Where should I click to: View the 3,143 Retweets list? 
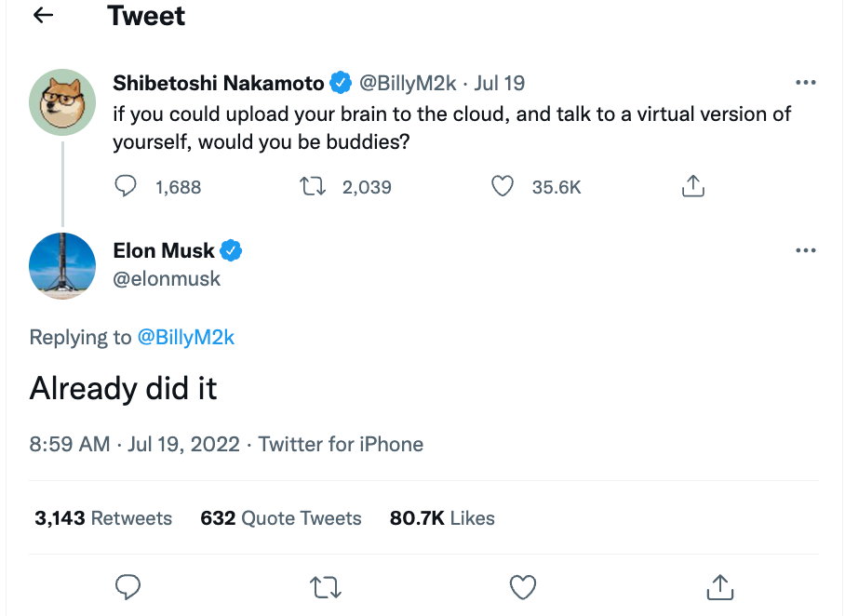(x=103, y=518)
